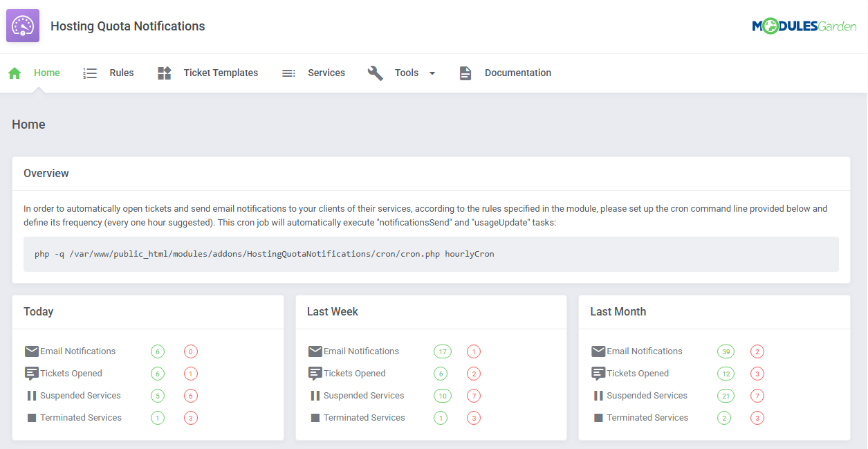Click the Documentation page icon
This screenshot has height=449, width=868.
click(465, 72)
